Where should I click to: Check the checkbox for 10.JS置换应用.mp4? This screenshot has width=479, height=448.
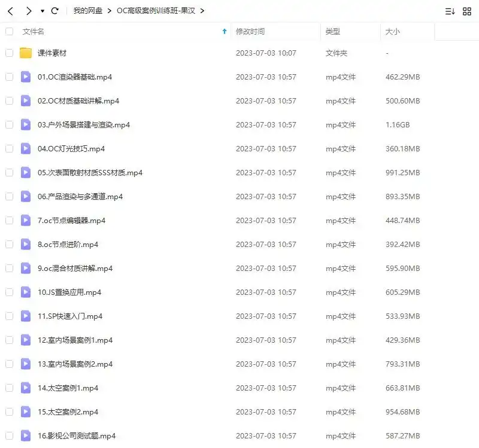tap(8, 292)
